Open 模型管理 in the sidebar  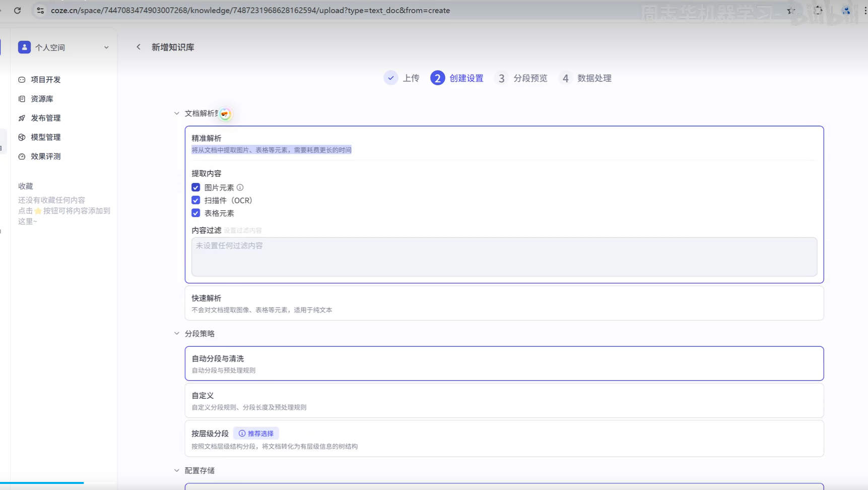point(45,137)
